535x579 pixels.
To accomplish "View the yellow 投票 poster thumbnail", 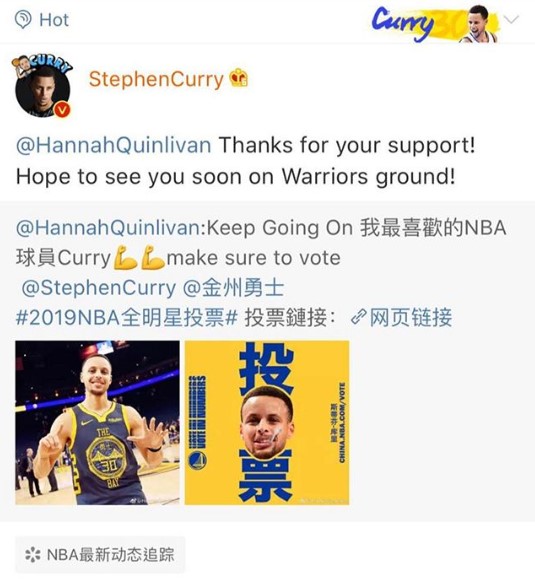I will 267,422.
